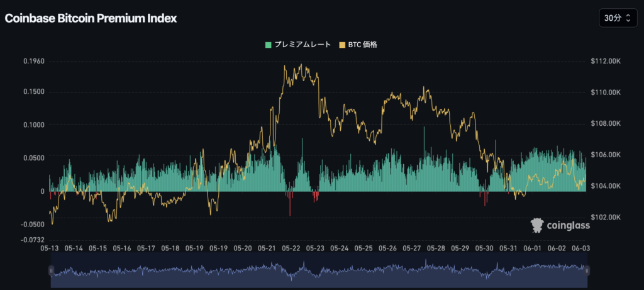Screen dimensions: 644x290
Task: Click the Coinbase Bitcoin Premium Index title
Action: [91, 18]
